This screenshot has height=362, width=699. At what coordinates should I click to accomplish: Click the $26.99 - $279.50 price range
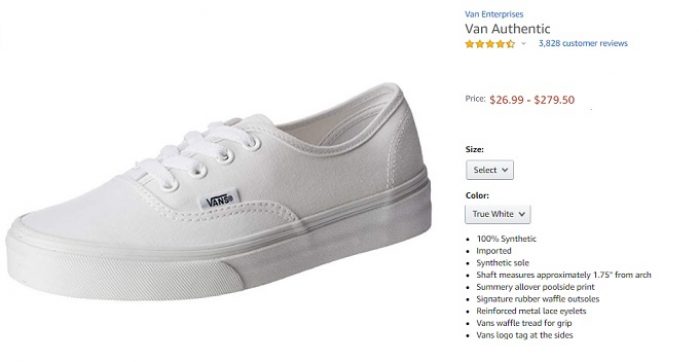(532, 100)
